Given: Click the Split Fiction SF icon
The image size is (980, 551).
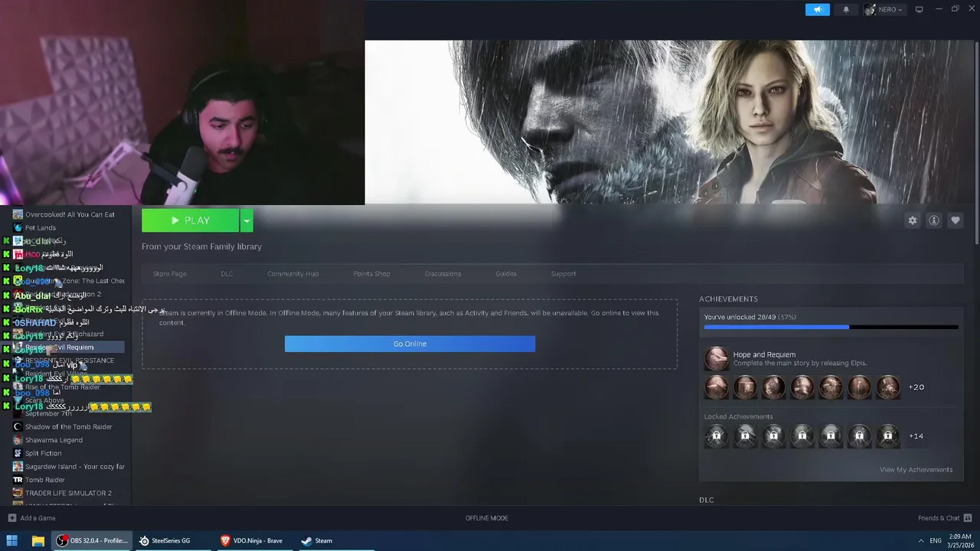Looking at the screenshot, I should pos(18,453).
